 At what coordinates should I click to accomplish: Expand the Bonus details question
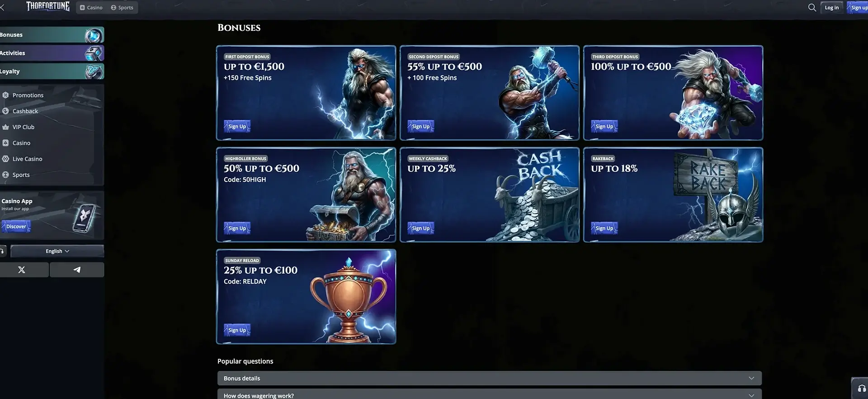pyautogui.click(x=489, y=378)
